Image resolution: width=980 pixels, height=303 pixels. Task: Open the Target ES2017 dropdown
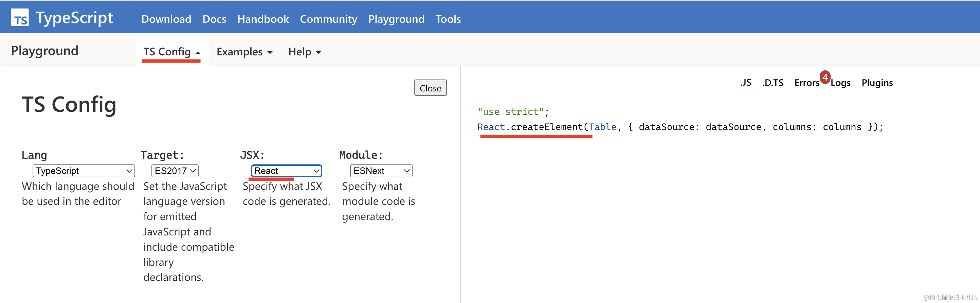(x=175, y=171)
